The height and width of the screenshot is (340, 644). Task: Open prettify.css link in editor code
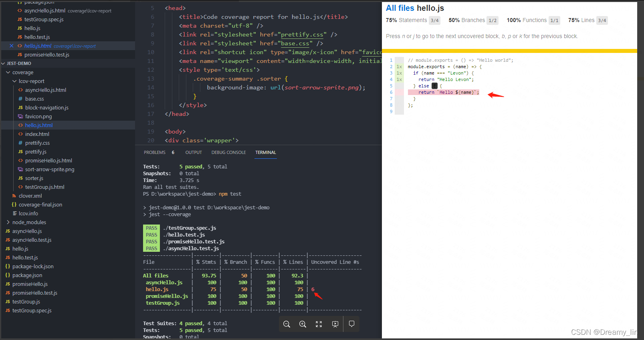point(302,34)
